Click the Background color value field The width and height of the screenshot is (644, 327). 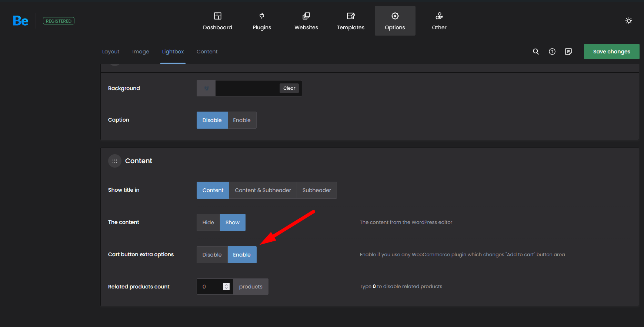click(x=247, y=88)
